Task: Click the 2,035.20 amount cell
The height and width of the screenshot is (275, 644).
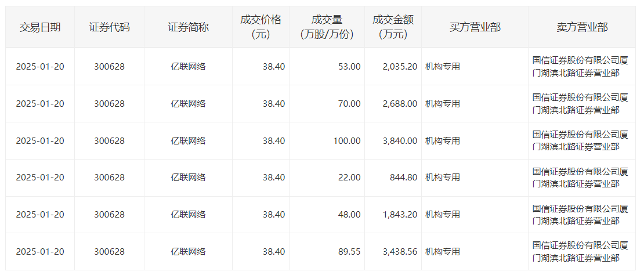Action: [x=400, y=67]
